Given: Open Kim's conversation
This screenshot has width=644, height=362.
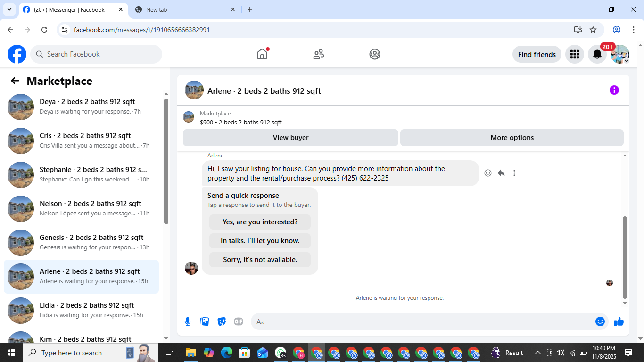Looking at the screenshot, I should pyautogui.click(x=81, y=336).
